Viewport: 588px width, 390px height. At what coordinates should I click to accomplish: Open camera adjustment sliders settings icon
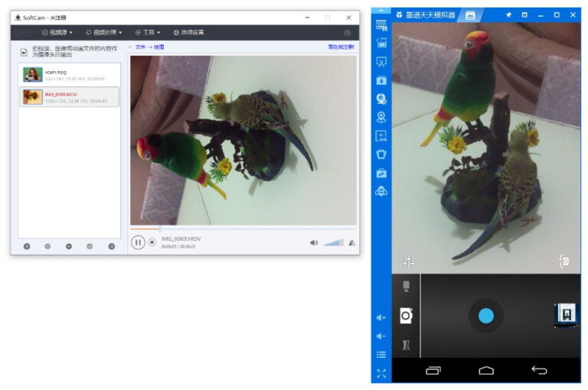click(x=408, y=261)
